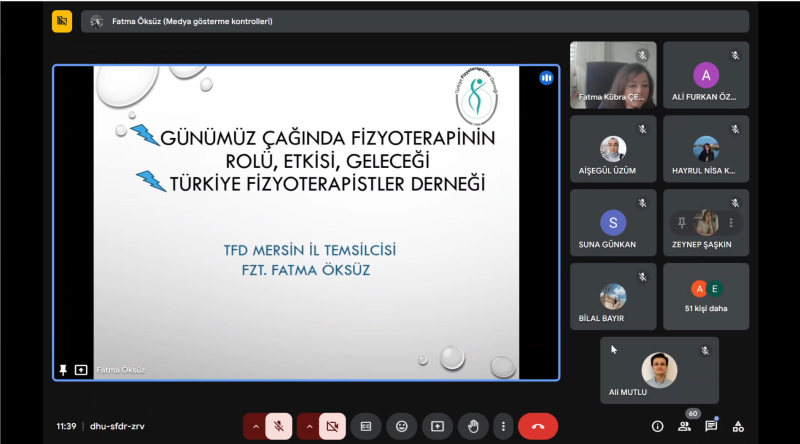Expand audio settings chevron next to microphone
Image resolution: width=800 pixels, height=444 pixels.
tap(256, 426)
